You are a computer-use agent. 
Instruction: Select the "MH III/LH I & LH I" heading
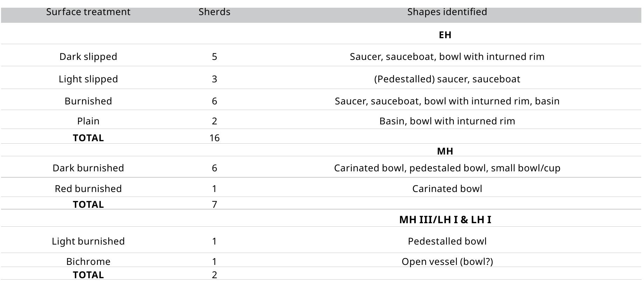click(445, 220)
